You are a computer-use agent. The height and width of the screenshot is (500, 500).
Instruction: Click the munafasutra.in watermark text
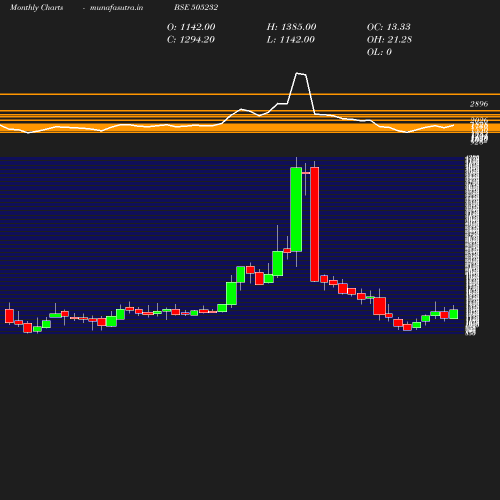pos(116,8)
